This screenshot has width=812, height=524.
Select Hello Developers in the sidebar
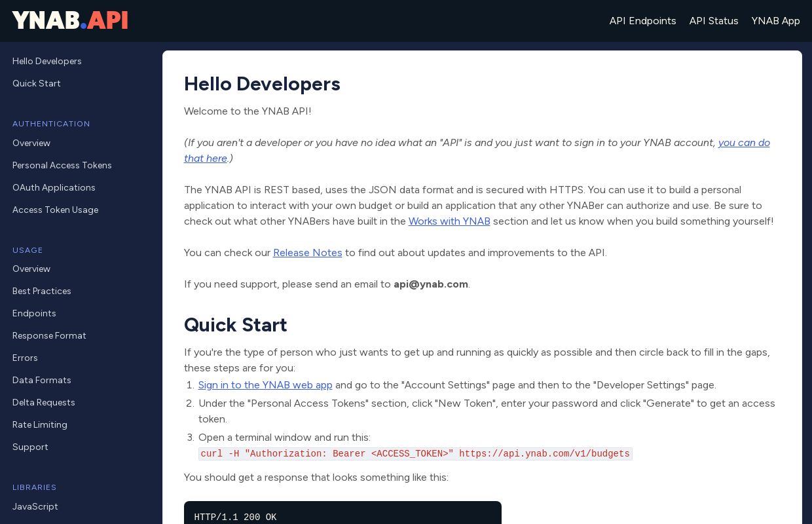47,62
